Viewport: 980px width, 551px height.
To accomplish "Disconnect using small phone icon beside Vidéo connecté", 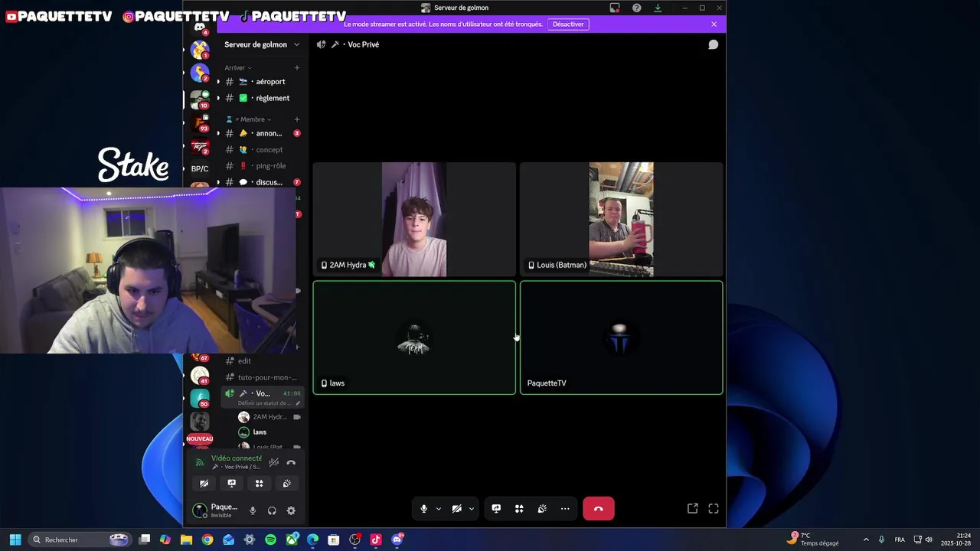I will coord(291,462).
